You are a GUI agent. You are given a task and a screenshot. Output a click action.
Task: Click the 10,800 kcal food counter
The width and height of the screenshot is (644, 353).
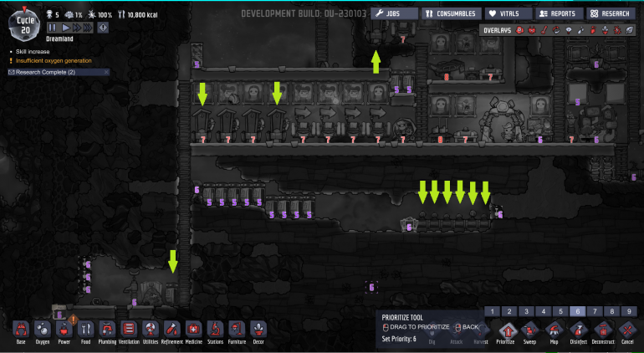[x=138, y=15]
